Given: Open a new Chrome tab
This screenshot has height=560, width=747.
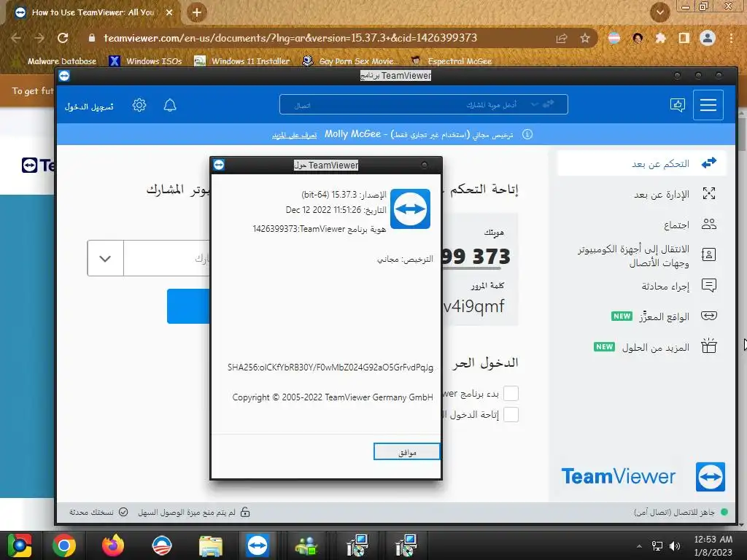Looking at the screenshot, I should coord(197,12).
